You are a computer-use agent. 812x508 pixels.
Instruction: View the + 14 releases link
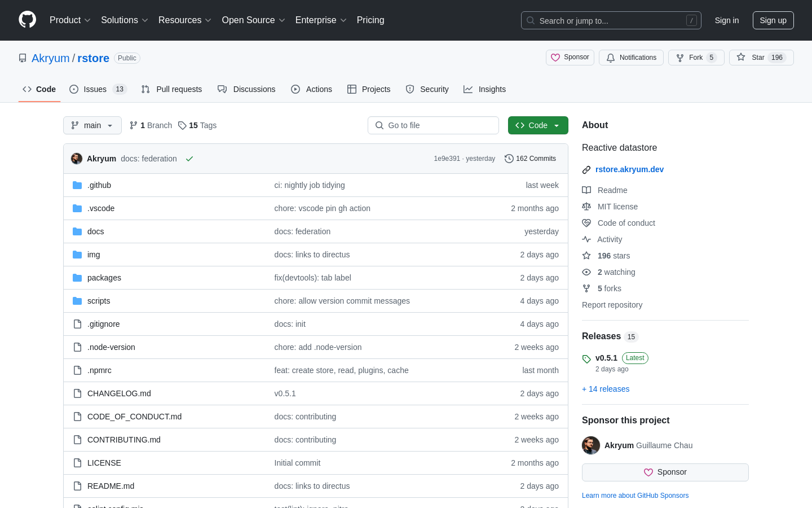(606, 389)
